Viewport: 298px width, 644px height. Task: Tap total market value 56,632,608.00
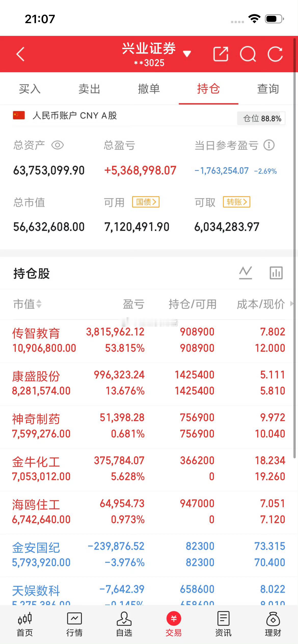tap(49, 227)
